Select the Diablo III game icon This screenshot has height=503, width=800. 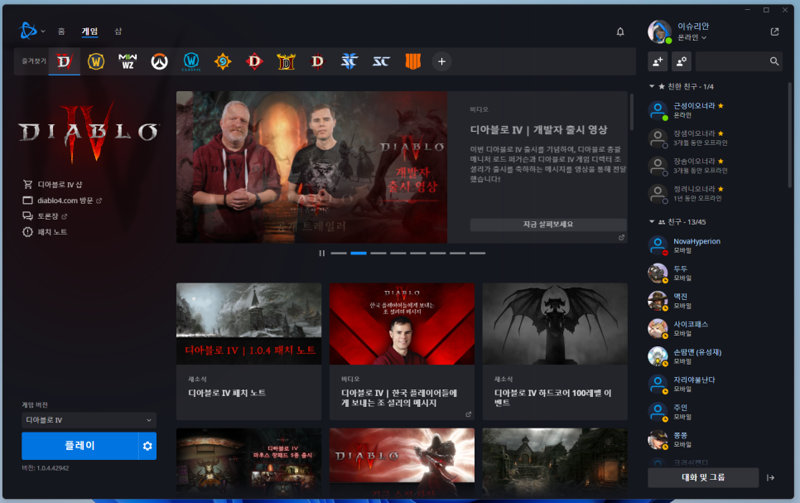[317, 62]
